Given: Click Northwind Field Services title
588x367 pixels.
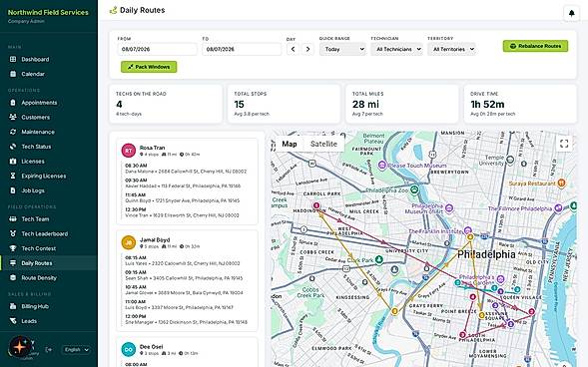Looking at the screenshot, I should click(x=48, y=12).
